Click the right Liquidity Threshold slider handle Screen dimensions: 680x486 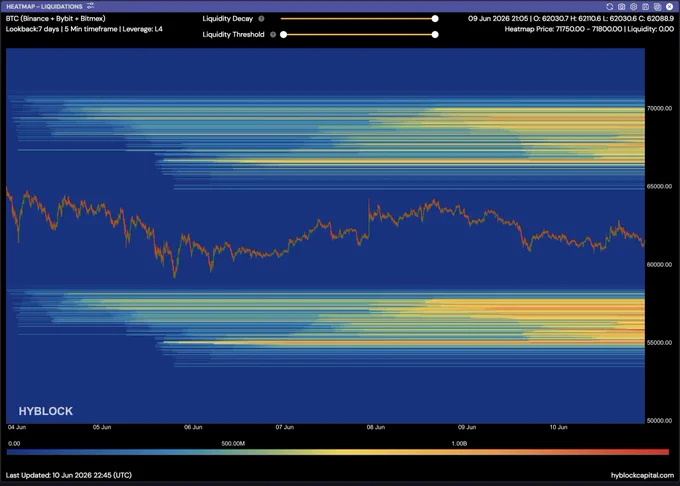click(435, 35)
